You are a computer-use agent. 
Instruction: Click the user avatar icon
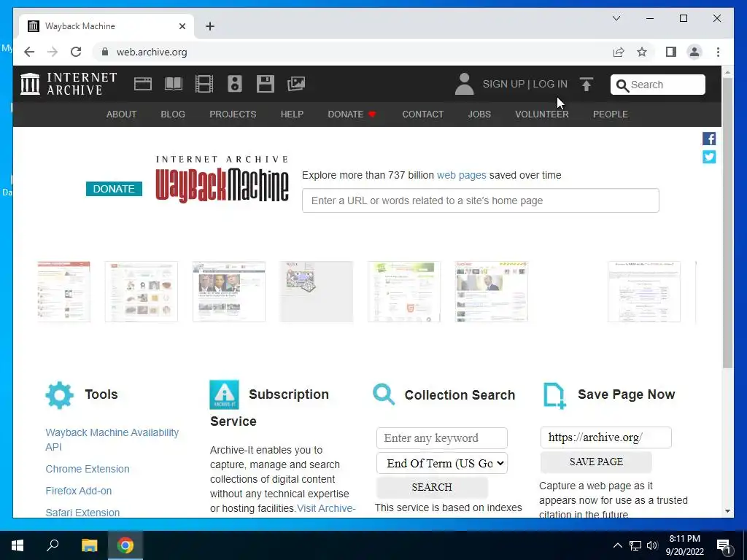[464, 84]
